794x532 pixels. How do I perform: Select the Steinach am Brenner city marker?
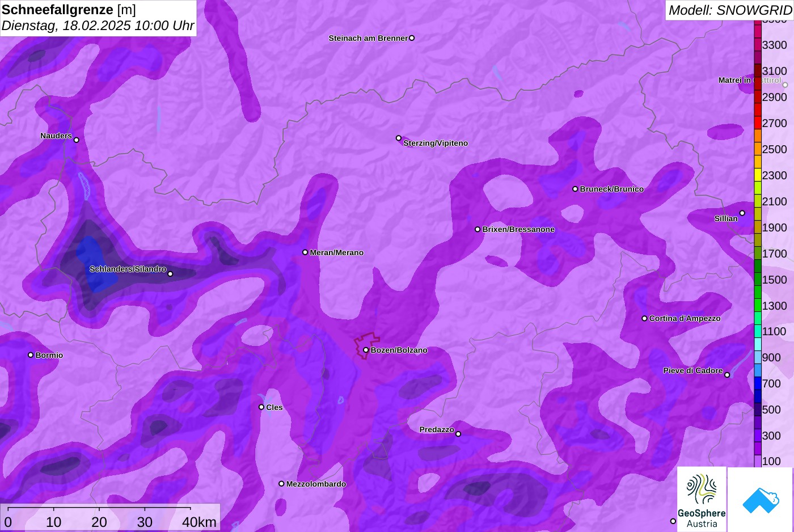(412, 38)
